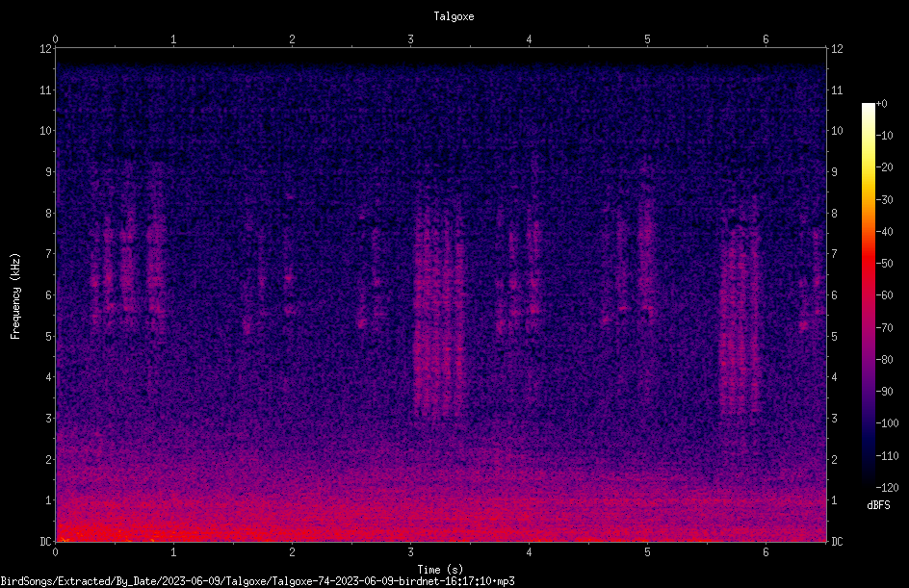Click the "DC" label on the right frequency axis
The width and height of the screenshot is (909, 588).
(x=837, y=542)
